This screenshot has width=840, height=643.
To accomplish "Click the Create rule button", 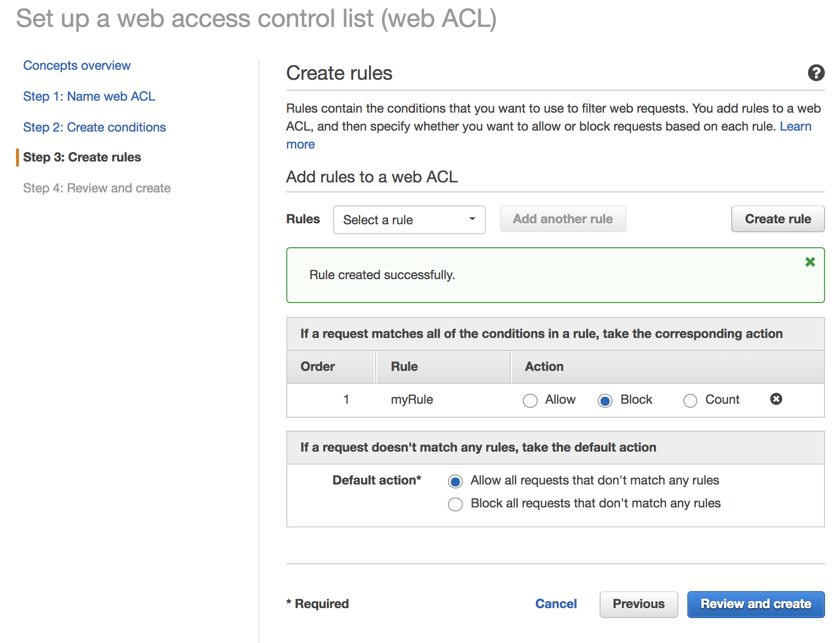I will pos(778,219).
